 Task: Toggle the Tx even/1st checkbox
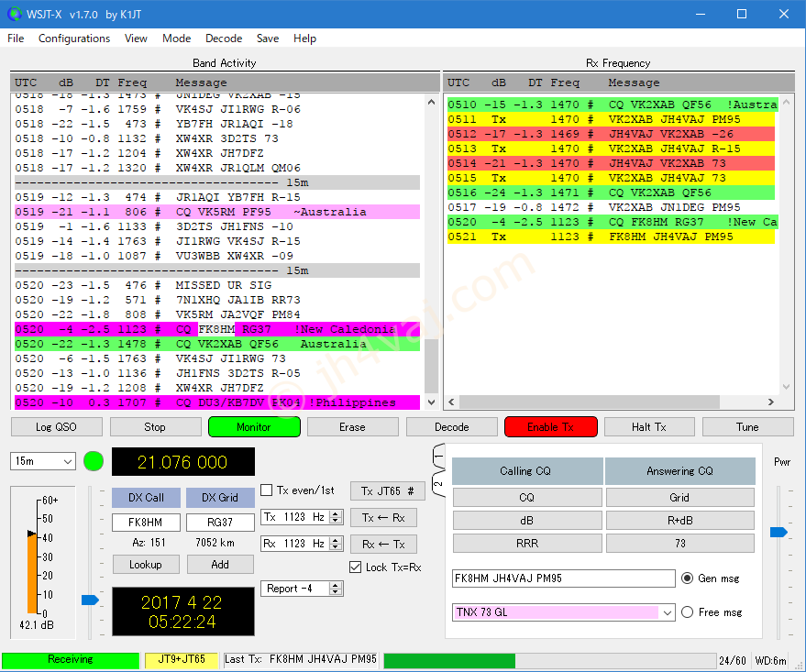click(x=267, y=490)
